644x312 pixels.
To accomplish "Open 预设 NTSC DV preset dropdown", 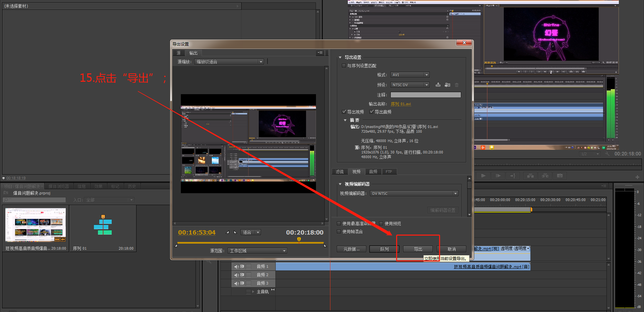I will point(410,85).
